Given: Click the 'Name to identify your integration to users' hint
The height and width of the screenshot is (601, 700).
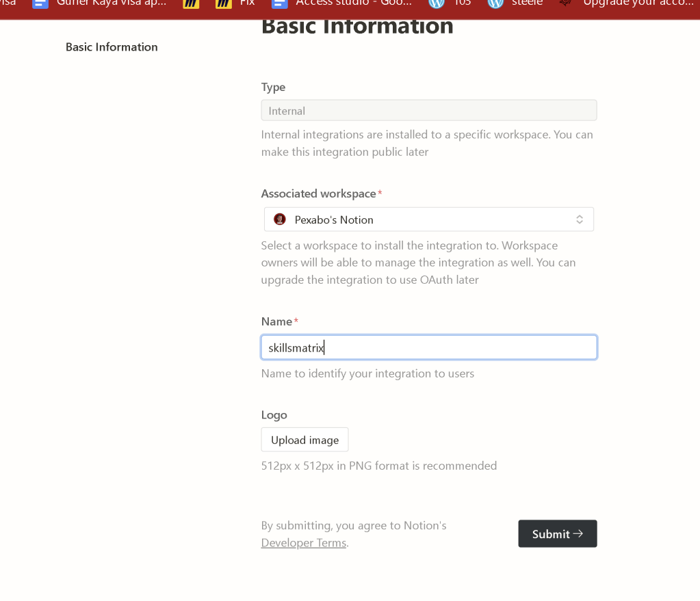Looking at the screenshot, I should [367, 373].
